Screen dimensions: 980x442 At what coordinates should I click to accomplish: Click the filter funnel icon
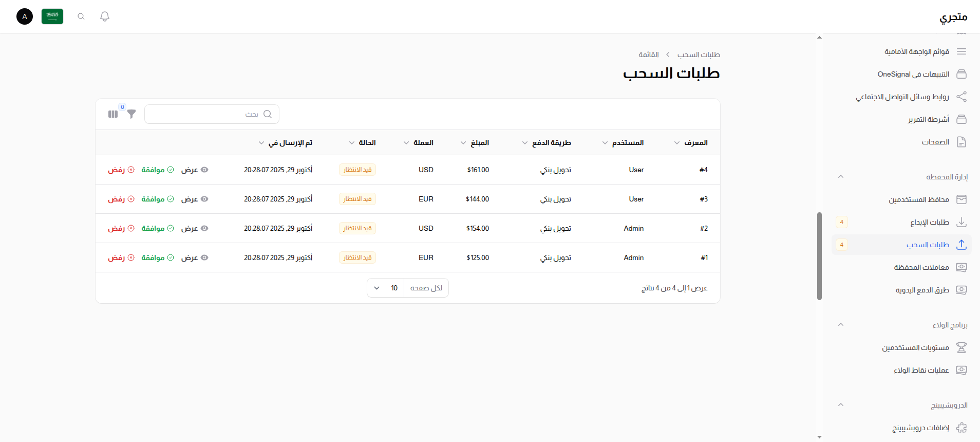click(x=131, y=114)
